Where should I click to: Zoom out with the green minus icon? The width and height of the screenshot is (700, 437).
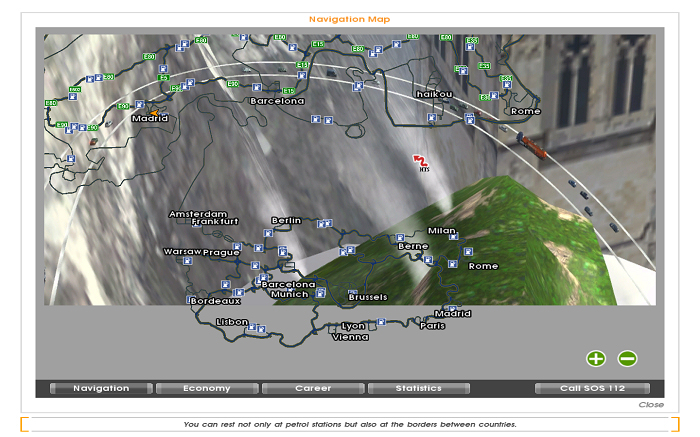click(627, 358)
